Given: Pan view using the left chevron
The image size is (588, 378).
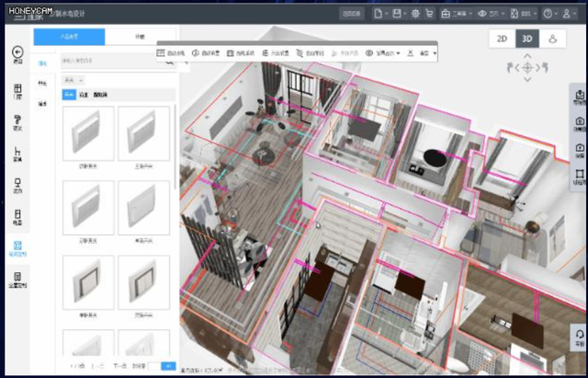Looking at the screenshot, I should click(516, 68).
